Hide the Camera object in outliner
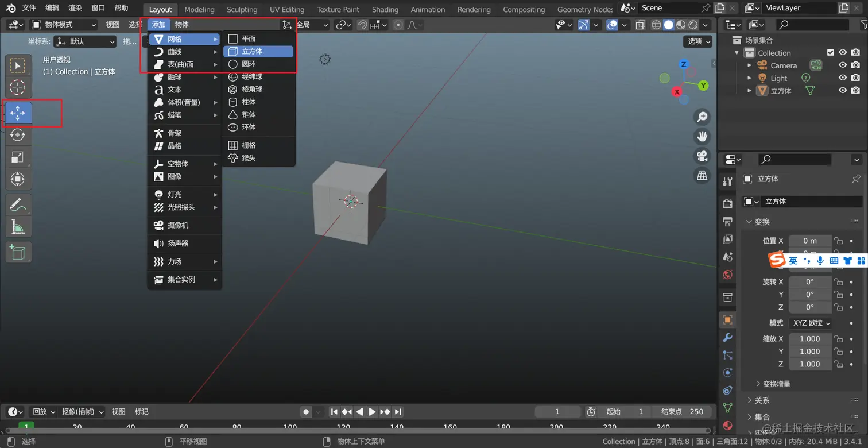This screenshot has height=448, width=868. click(843, 65)
